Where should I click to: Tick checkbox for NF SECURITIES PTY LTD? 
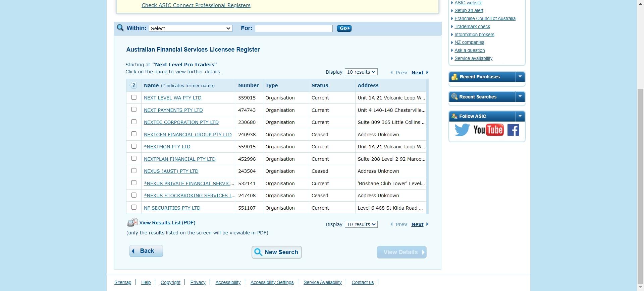click(134, 207)
